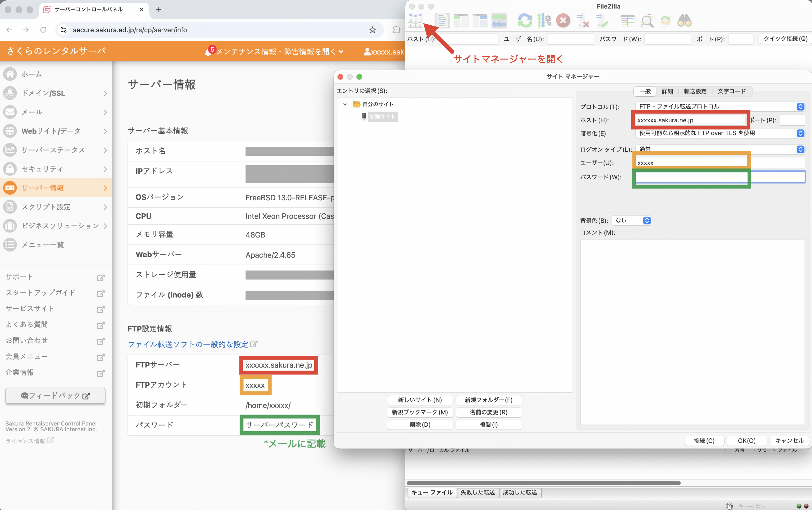
Task: Open ファイル転送ソフトの一般的な設定 link
Action: tap(188, 344)
